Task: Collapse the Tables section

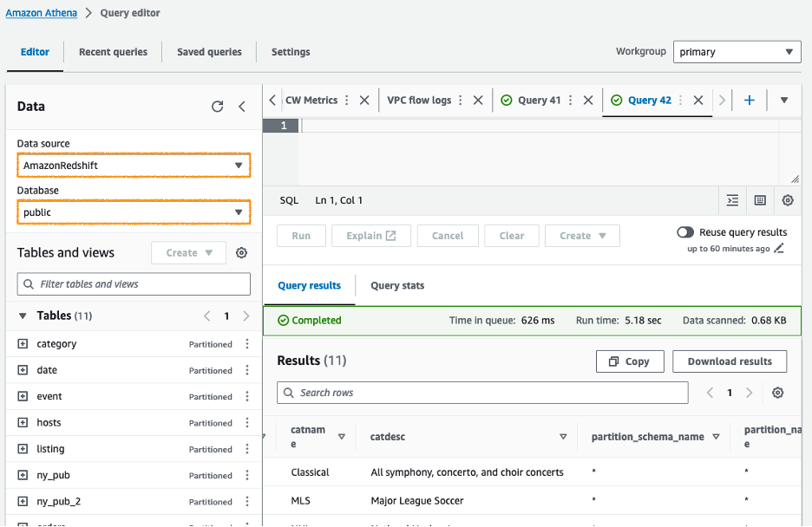Action: tap(23, 316)
